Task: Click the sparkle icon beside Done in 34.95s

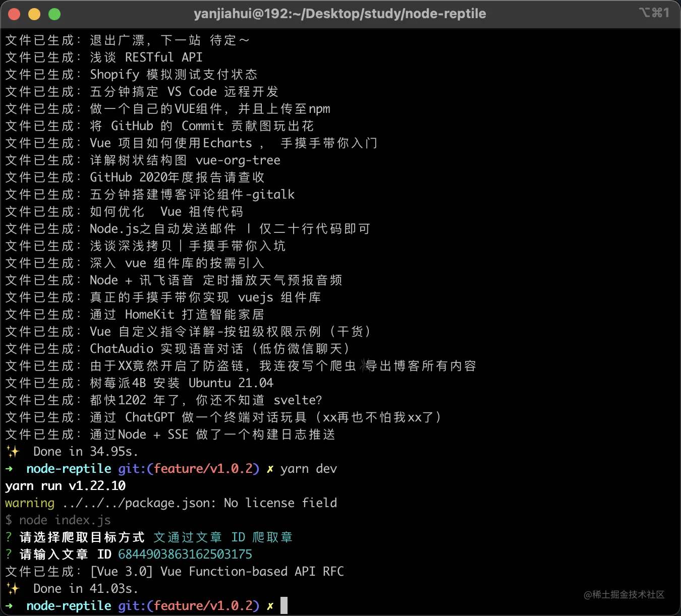Action: pyautogui.click(x=13, y=452)
